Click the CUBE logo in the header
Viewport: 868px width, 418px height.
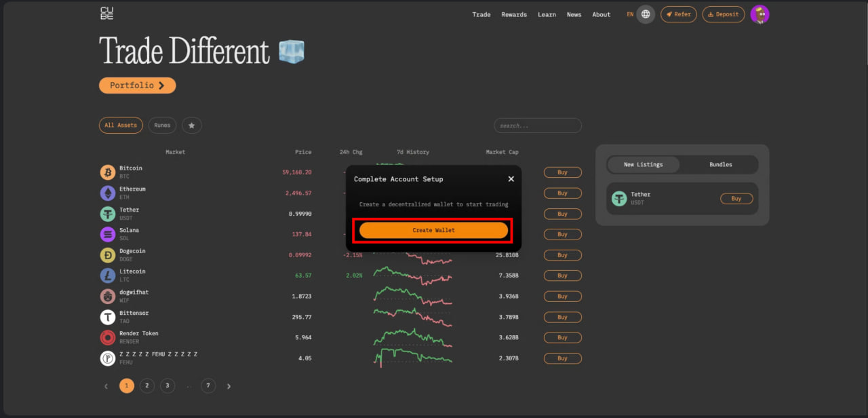click(107, 14)
